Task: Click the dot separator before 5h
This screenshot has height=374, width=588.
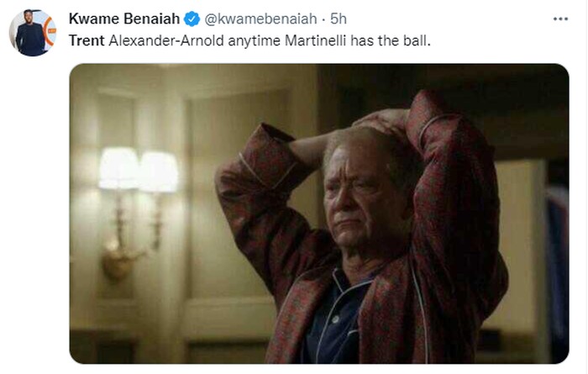Action: click(323, 19)
